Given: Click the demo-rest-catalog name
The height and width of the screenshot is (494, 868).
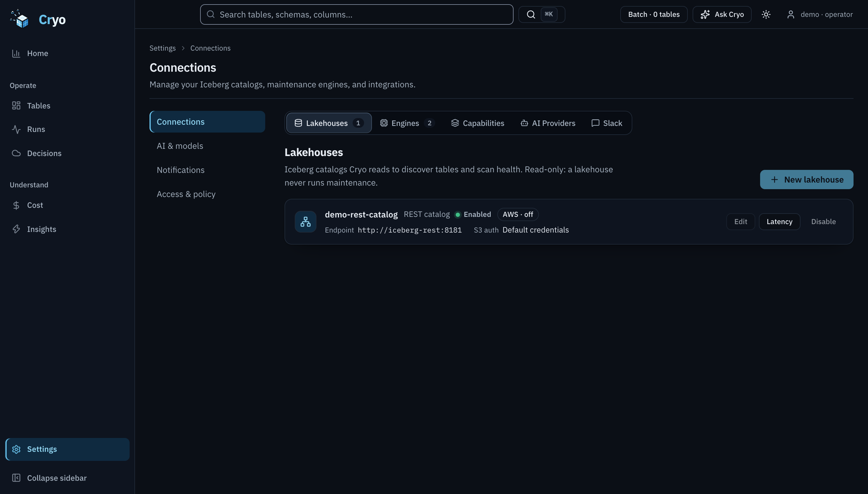Looking at the screenshot, I should pyautogui.click(x=361, y=214).
